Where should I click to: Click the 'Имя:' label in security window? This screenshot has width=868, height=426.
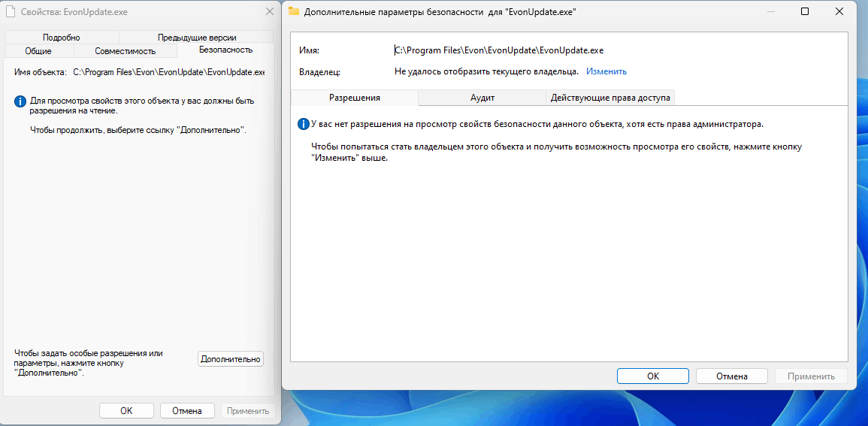tap(309, 50)
